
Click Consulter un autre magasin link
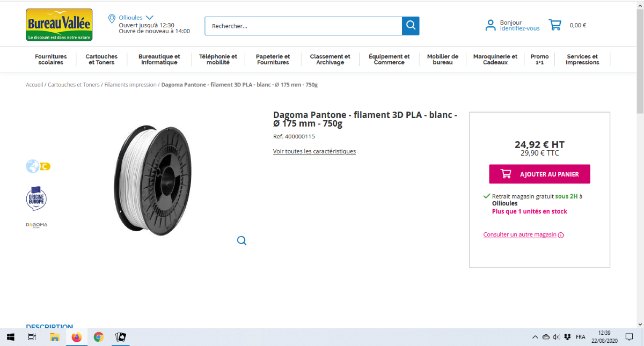point(519,234)
